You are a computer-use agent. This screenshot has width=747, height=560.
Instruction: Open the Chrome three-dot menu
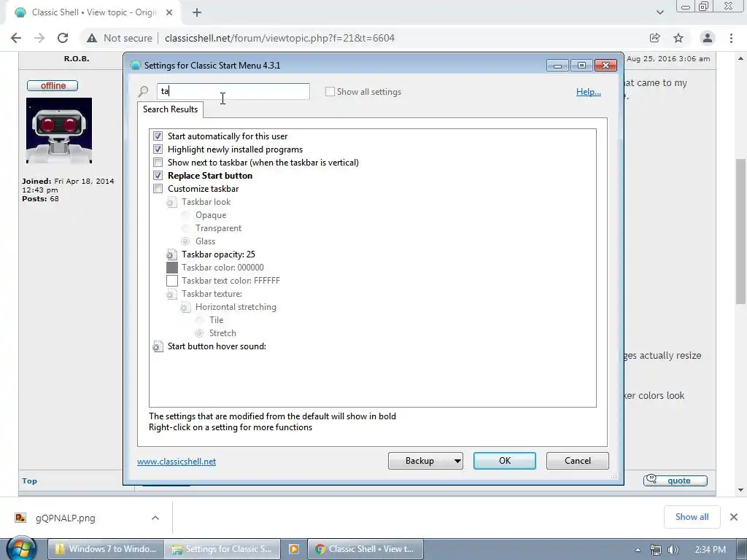731,38
